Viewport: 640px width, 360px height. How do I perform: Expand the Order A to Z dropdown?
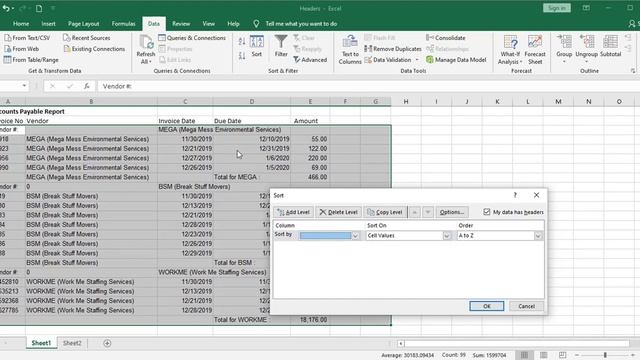pyautogui.click(x=538, y=236)
